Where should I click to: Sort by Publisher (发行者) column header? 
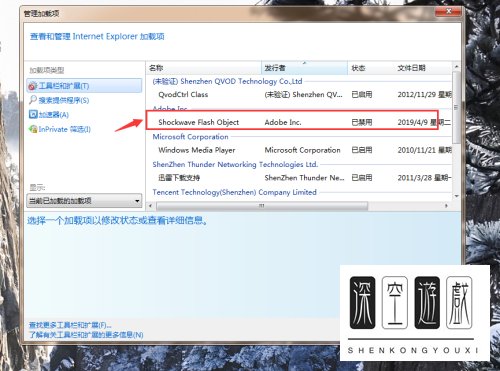(x=304, y=68)
